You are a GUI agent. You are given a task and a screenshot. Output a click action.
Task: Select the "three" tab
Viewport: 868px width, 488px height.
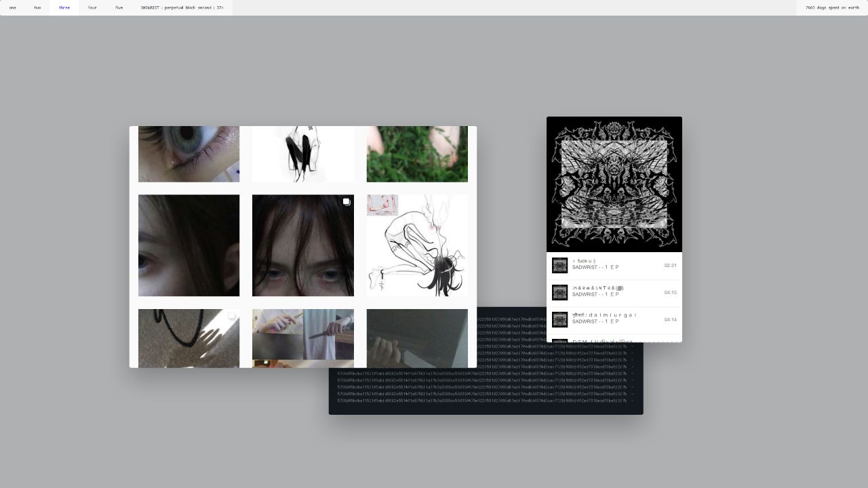(64, 7)
